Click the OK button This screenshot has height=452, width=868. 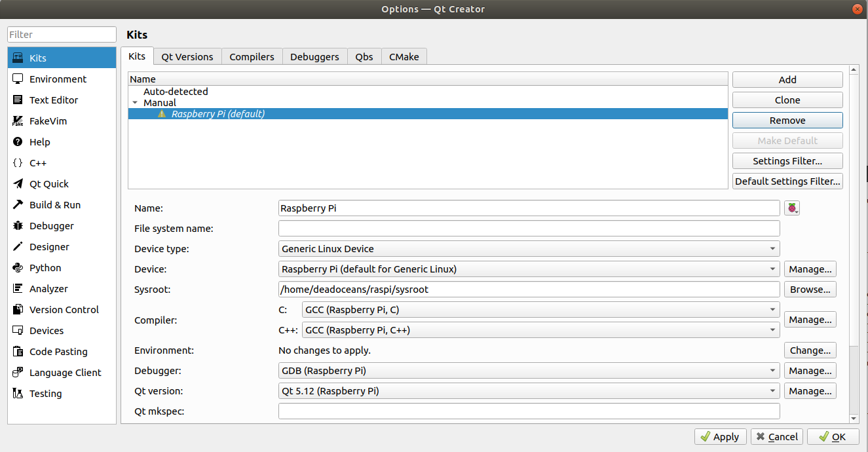[x=833, y=437]
